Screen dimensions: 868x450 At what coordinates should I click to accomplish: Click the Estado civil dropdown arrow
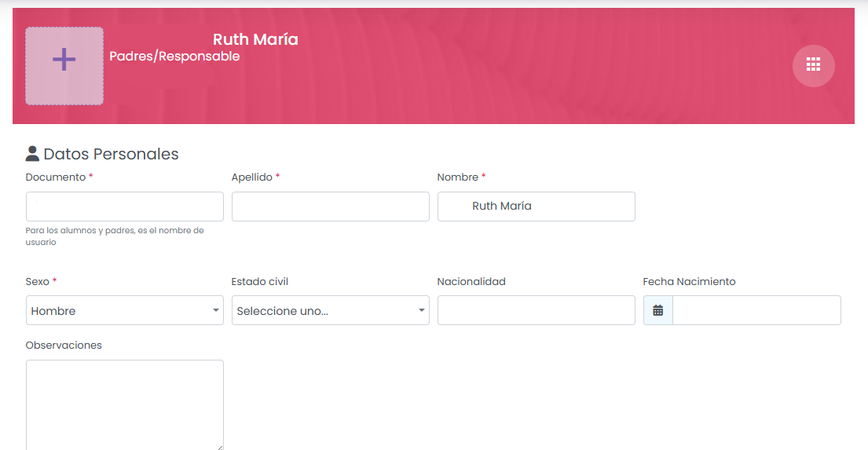coord(421,310)
